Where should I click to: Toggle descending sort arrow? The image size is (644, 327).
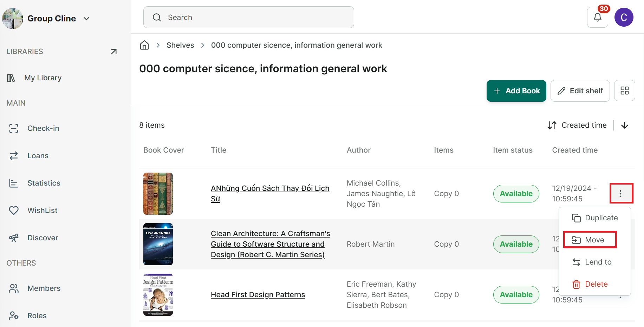(624, 125)
